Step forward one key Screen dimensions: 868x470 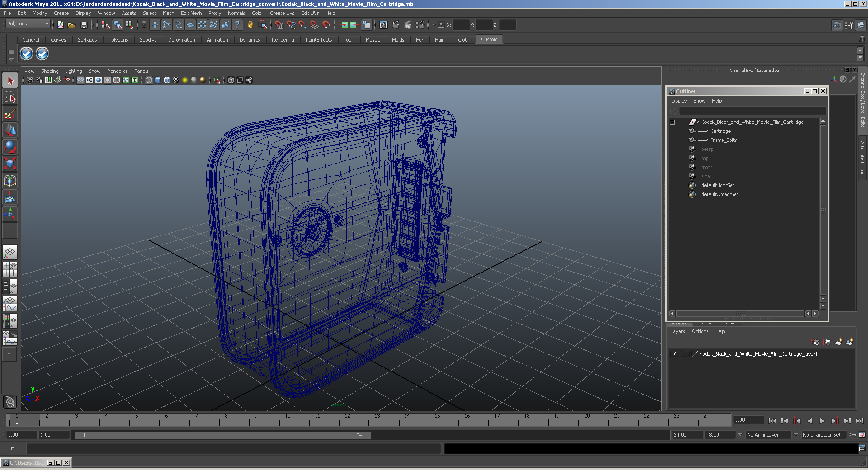pyautogui.click(x=835, y=421)
